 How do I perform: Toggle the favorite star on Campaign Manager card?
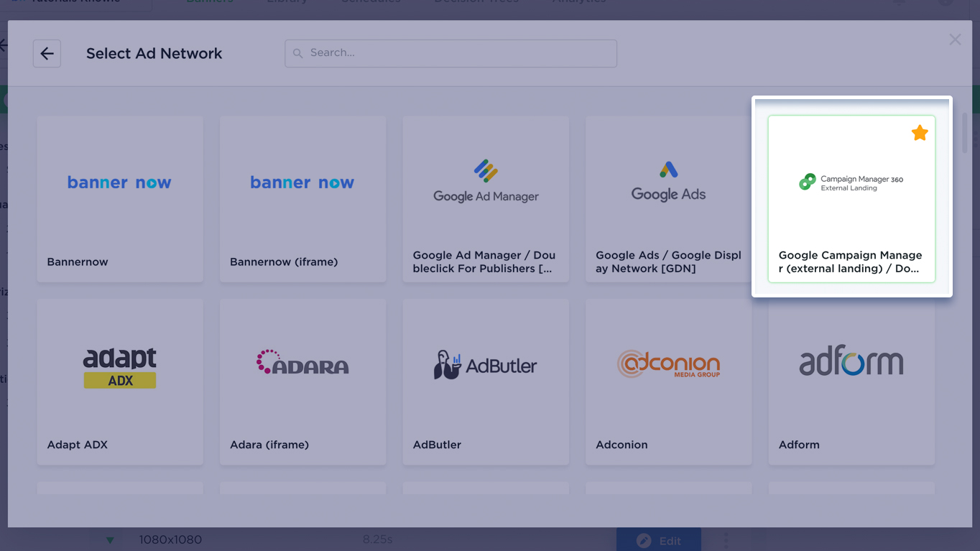[x=920, y=133]
